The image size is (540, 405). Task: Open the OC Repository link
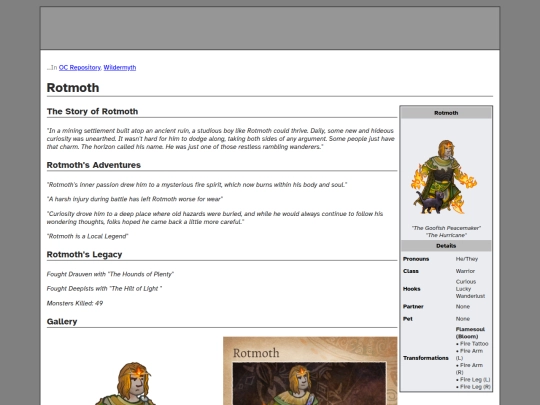point(80,68)
